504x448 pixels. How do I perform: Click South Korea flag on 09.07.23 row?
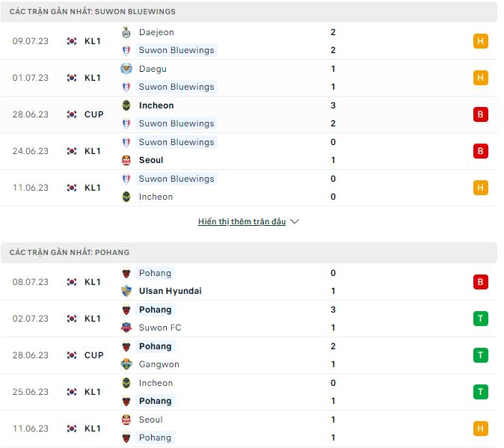(x=72, y=41)
